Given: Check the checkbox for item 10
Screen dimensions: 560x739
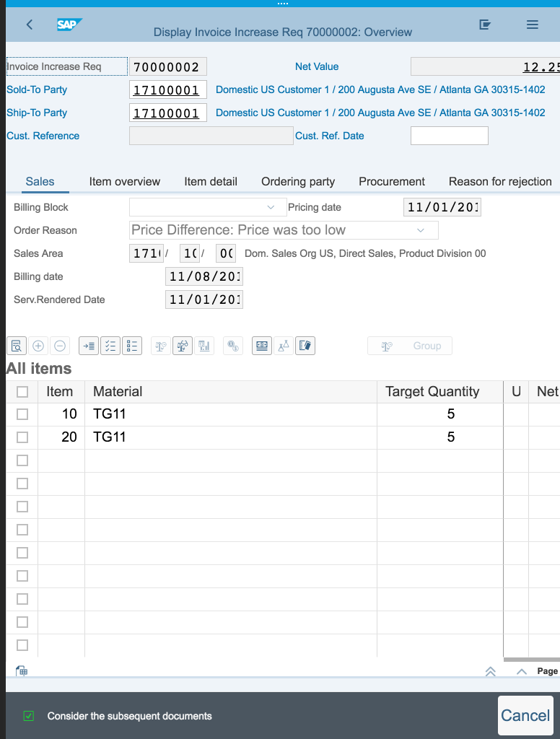Looking at the screenshot, I should coord(22,414).
